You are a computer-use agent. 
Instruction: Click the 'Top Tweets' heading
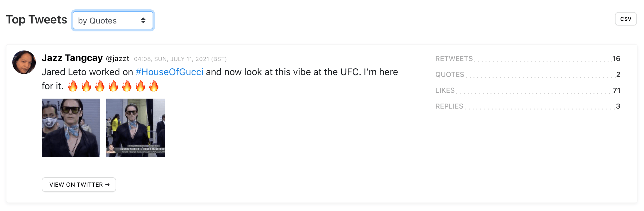point(36,20)
